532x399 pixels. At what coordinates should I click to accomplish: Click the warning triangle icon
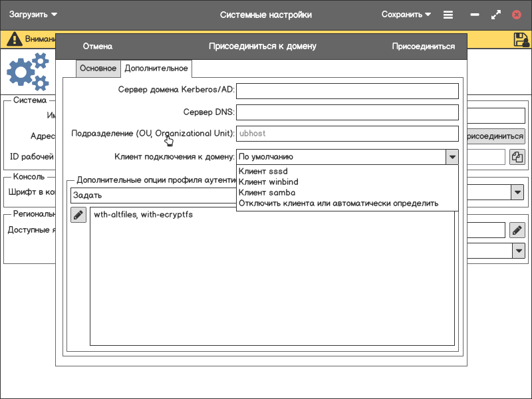pyautogui.click(x=14, y=39)
